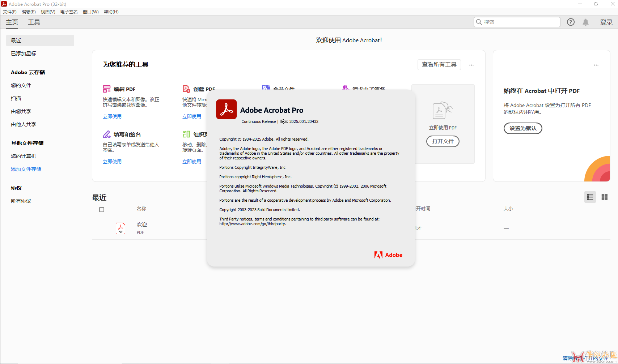This screenshot has width=618, height=364.
Task: Click the open PDF document icon
Action: (443, 111)
